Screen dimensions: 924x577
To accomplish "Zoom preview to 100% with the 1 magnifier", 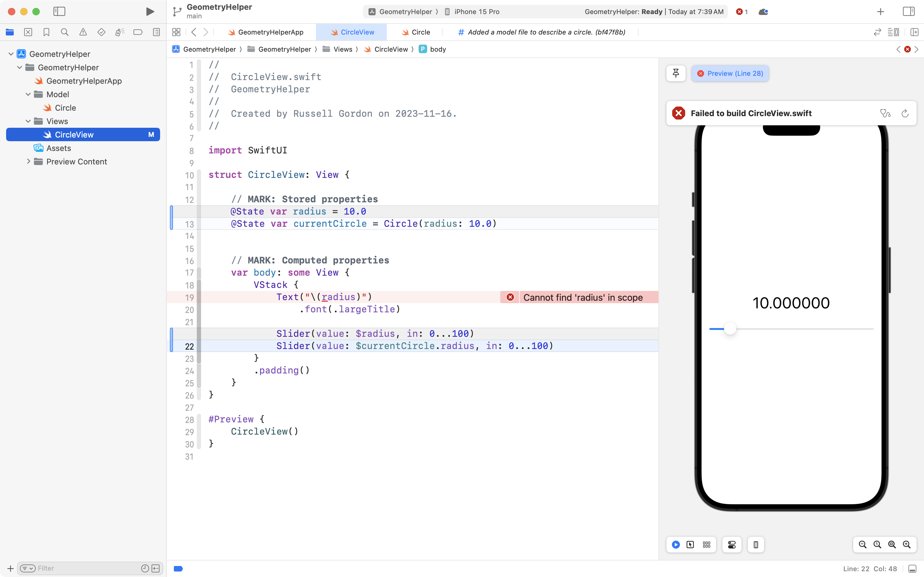I will tap(877, 545).
